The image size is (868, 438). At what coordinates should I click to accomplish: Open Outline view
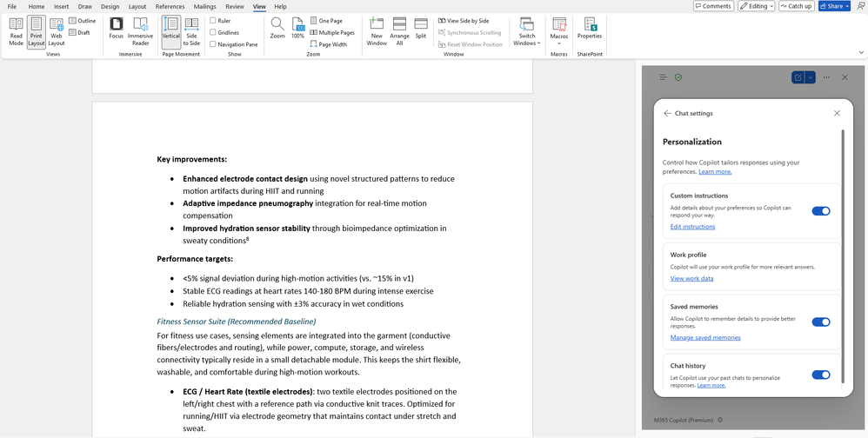point(82,21)
